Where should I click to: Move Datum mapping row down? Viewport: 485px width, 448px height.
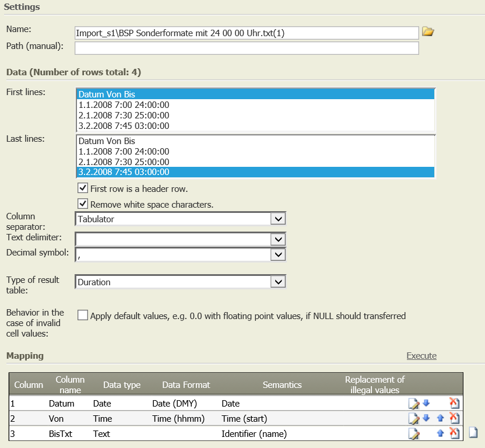pyautogui.click(x=426, y=403)
